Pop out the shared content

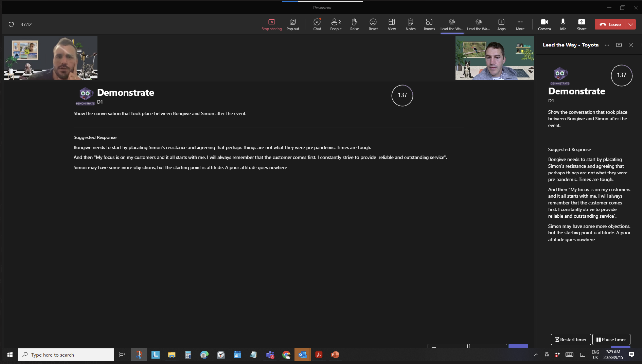pos(293,24)
